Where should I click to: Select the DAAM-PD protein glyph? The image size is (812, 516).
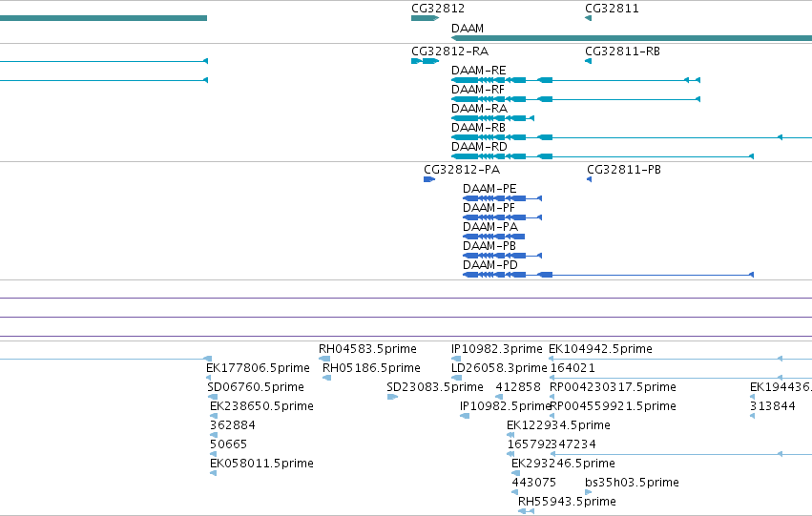tap(608, 275)
